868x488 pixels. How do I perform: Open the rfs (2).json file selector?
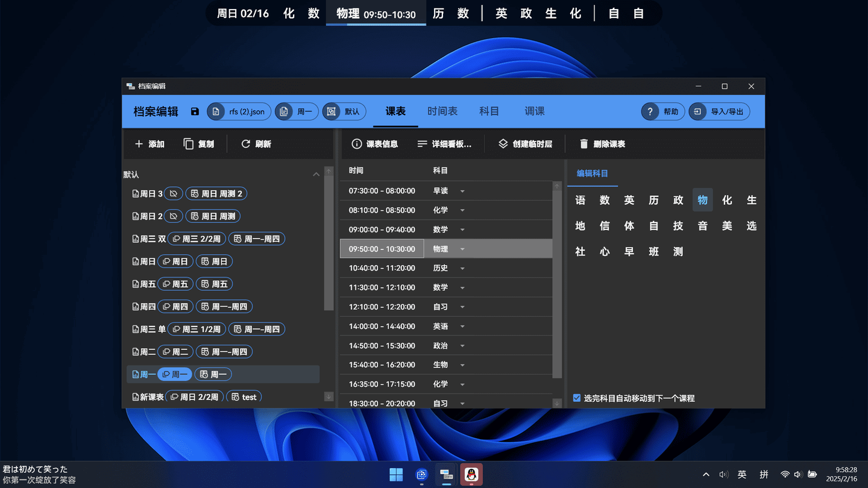click(x=238, y=111)
